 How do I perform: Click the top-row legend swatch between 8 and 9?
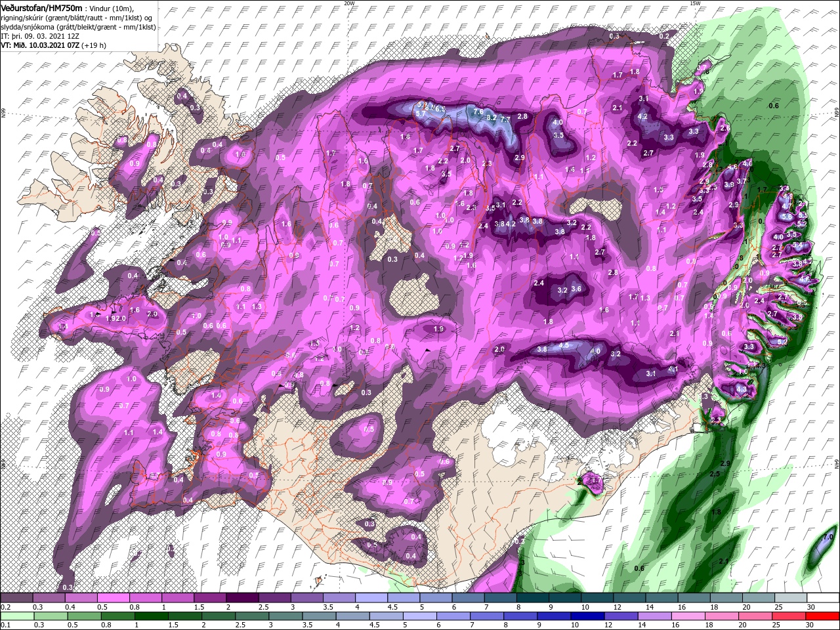[532, 598]
